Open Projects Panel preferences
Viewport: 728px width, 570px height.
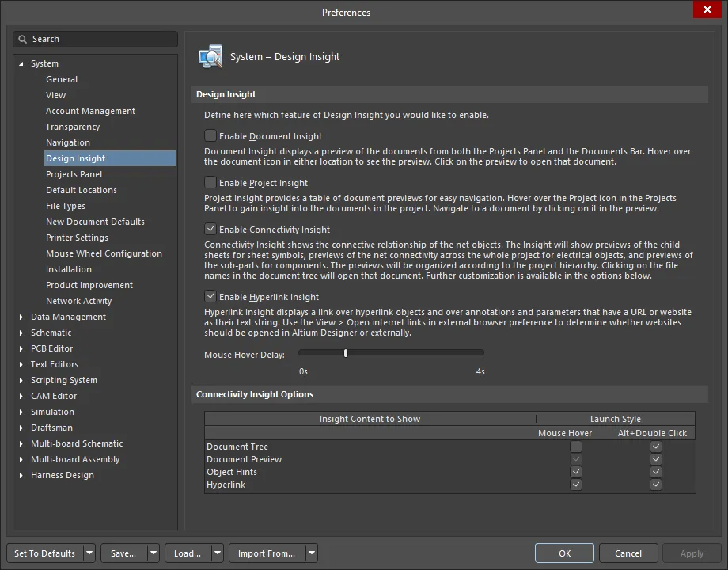pyautogui.click(x=74, y=174)
